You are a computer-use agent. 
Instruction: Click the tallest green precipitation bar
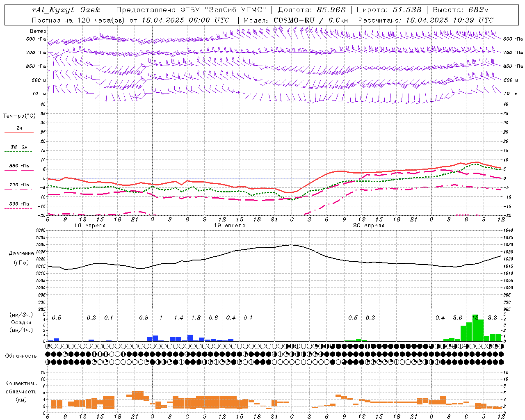[x=475, y=328]
